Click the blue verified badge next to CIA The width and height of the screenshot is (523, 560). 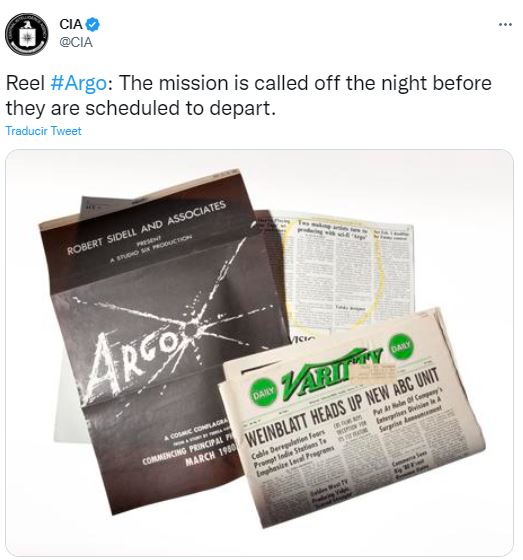coord(94,24)
